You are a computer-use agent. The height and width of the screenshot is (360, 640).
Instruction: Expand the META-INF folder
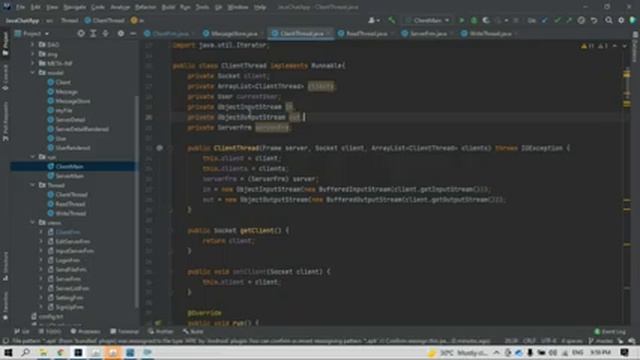33,63
